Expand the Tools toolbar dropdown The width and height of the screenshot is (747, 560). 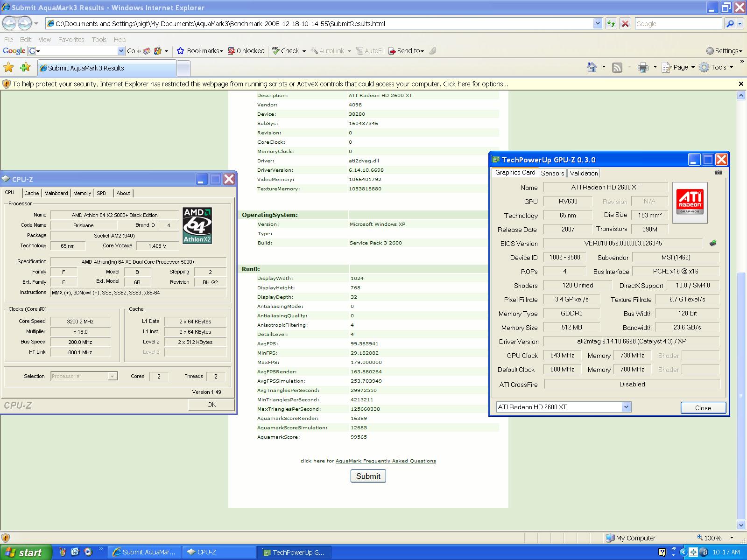pos(731,68)
